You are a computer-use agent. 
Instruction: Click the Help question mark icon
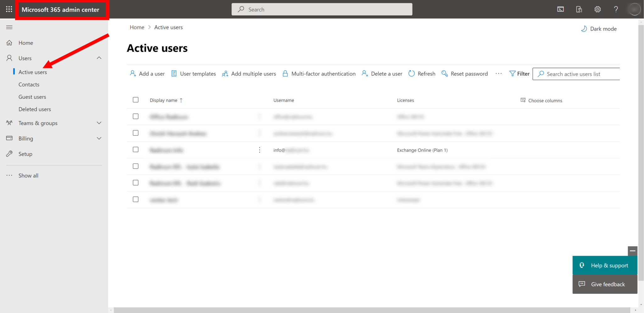[x=616, y=9]
